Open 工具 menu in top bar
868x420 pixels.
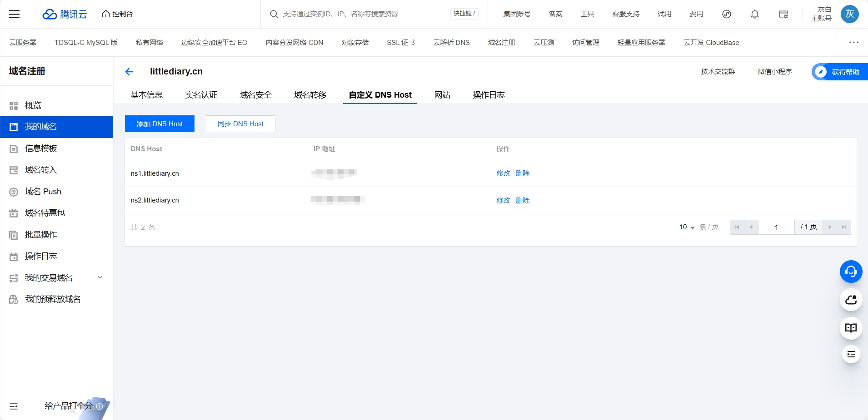tap(587, 14)
